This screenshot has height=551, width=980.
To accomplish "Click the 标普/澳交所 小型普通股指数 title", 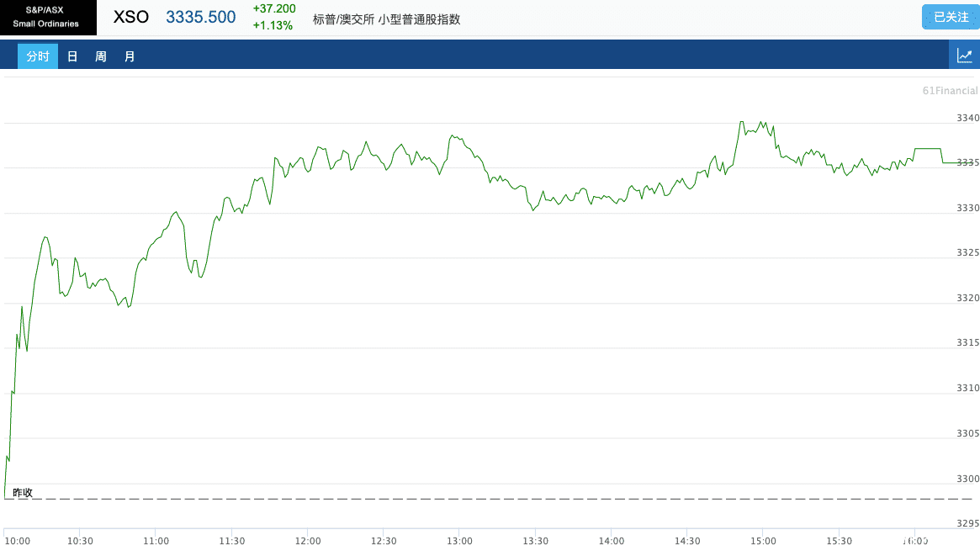I will tap(386, 19).
